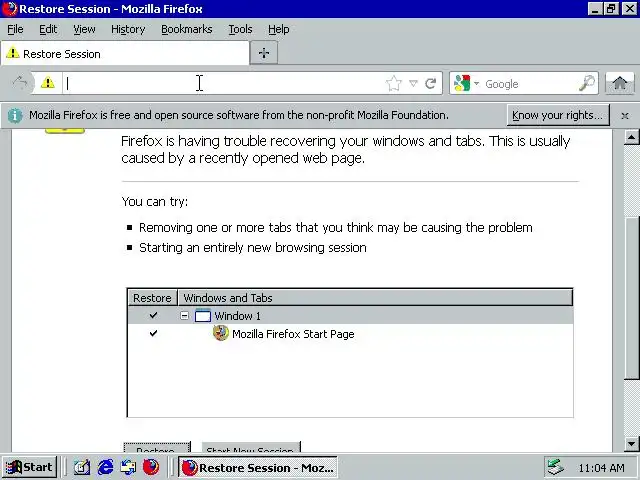Viewport: 640px width, 480px height.
Task: Open a new tab with plus button
Action: [264, 53]
